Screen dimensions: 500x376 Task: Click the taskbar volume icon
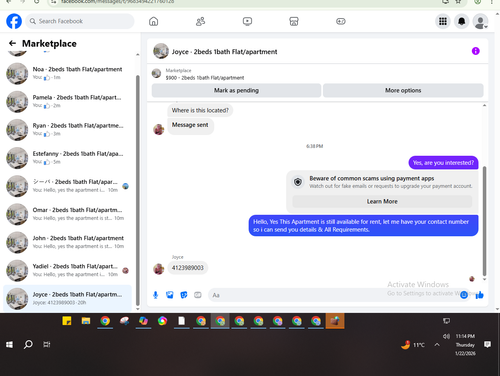coord(446,336)
